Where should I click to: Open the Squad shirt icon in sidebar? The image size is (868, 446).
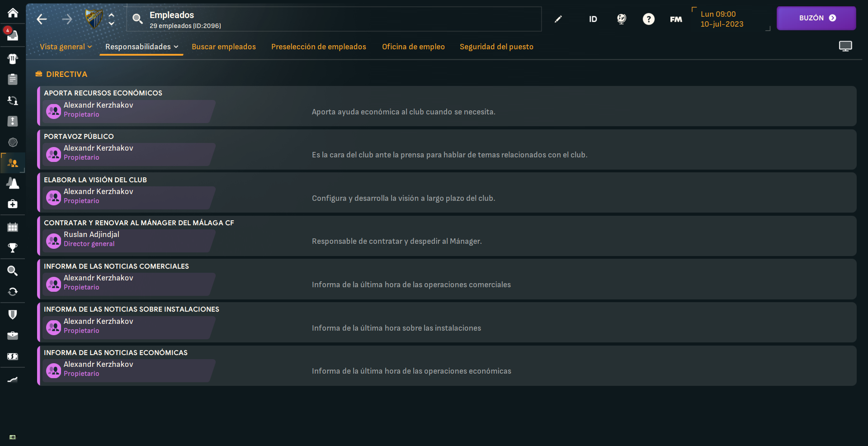click(x=13, y=58)
